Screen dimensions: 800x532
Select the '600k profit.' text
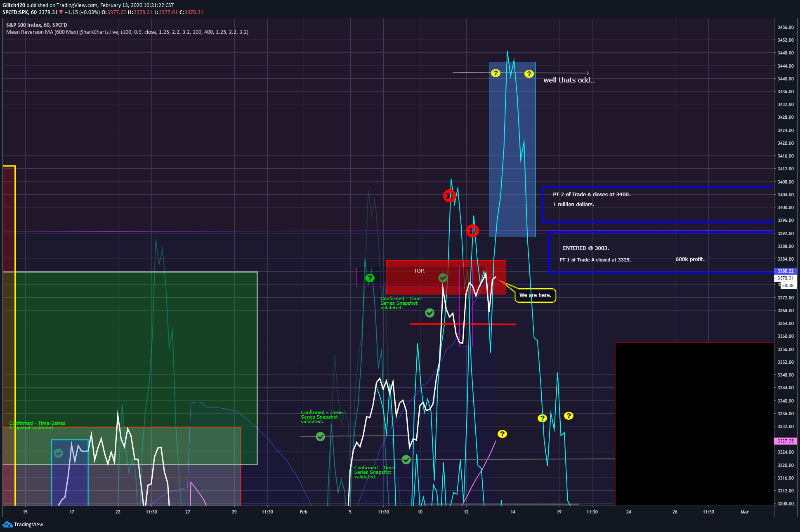click(690, 259)
